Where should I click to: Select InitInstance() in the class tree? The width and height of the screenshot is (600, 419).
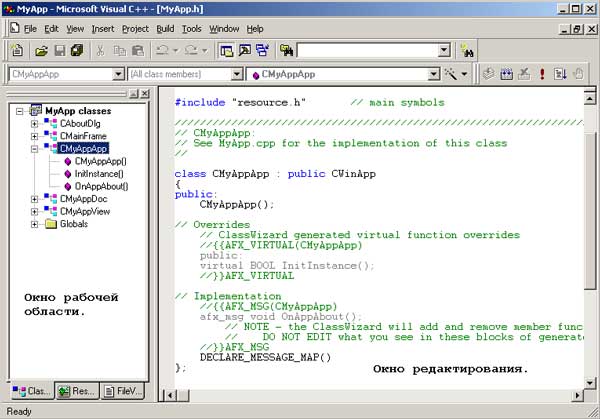(99, 174)
